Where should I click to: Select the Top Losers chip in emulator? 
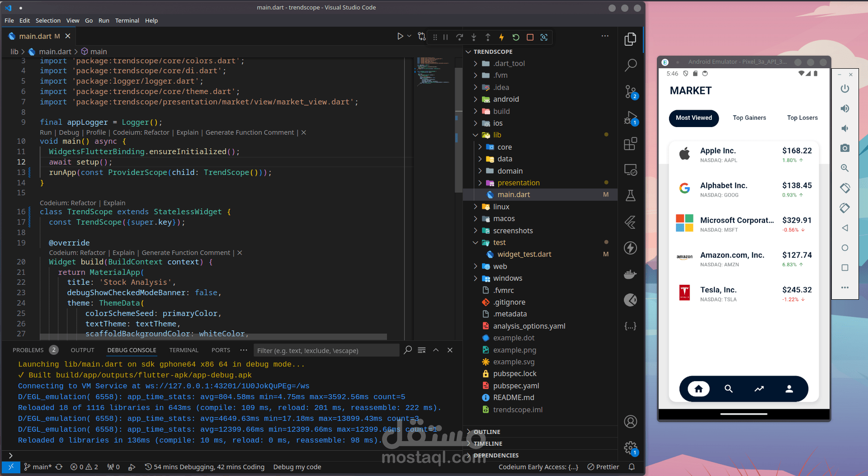pyautogui.click(x=802, y=118)
